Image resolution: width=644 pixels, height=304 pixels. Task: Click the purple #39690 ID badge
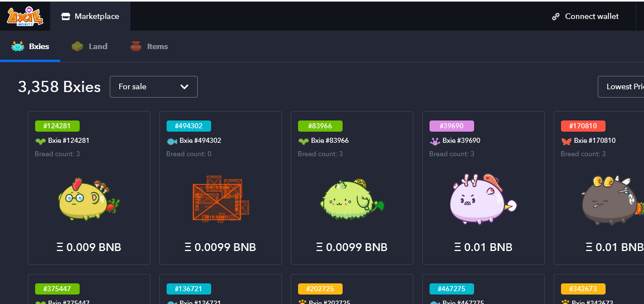click(451, 126)
